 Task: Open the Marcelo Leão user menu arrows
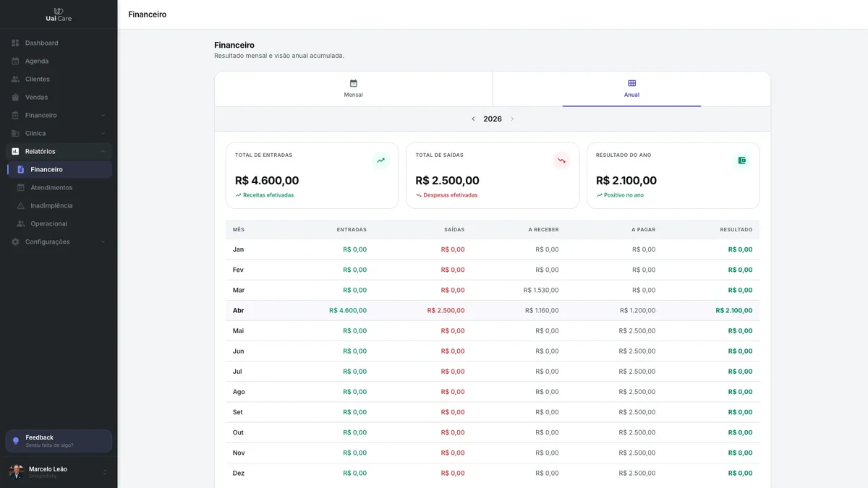105,472
